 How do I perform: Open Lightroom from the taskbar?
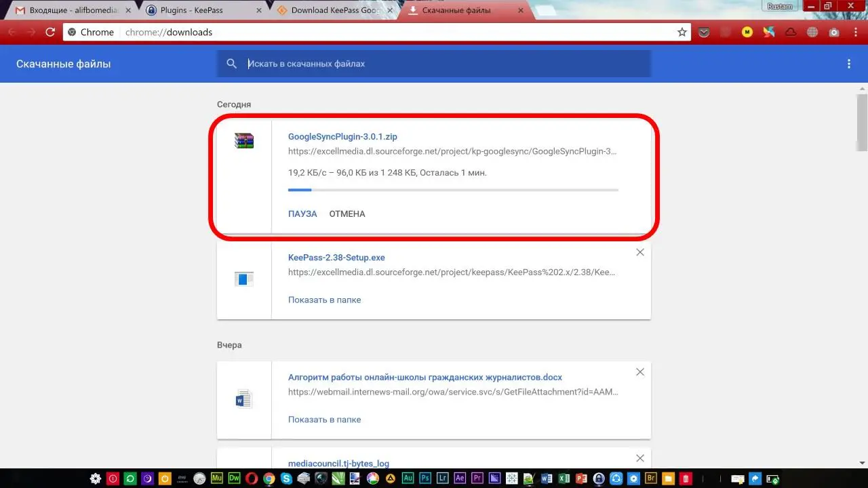tap(442, 479)
